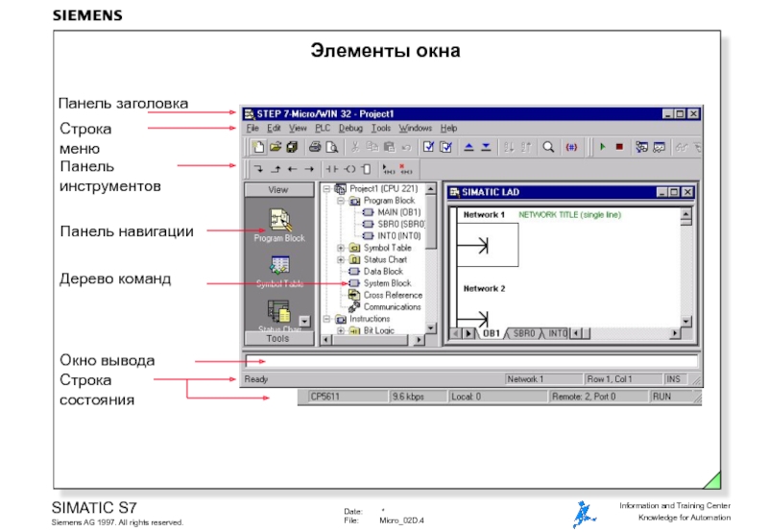The width and height of the screenshot is (768, 532).
Task: Collapse the Project1 (CPU 221) tree node
Action: [327, 189]
